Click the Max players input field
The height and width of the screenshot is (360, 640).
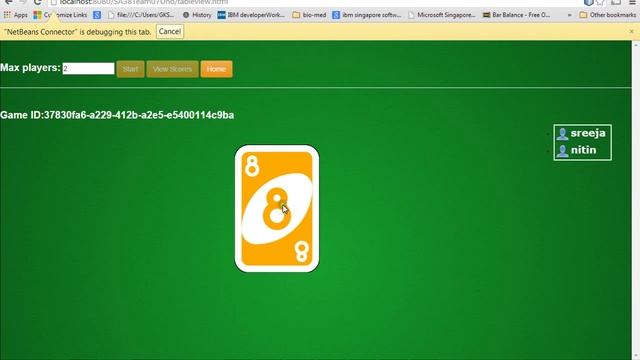89,69
